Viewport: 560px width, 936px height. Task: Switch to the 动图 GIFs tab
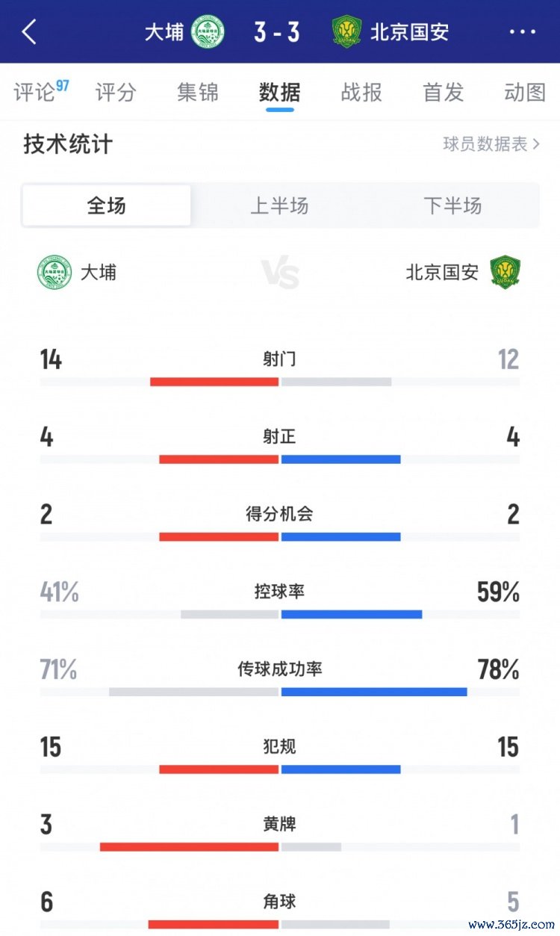[525, 92]
